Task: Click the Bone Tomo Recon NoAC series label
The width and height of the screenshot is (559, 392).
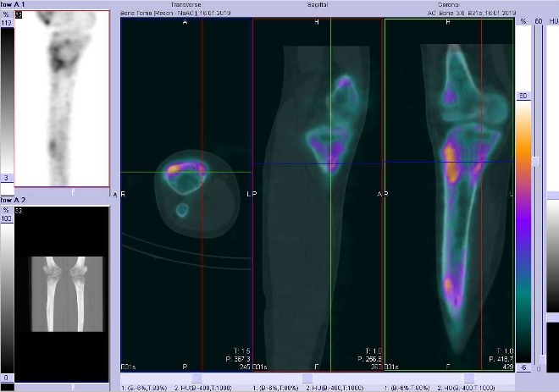Action: click(x=175, y=13)
